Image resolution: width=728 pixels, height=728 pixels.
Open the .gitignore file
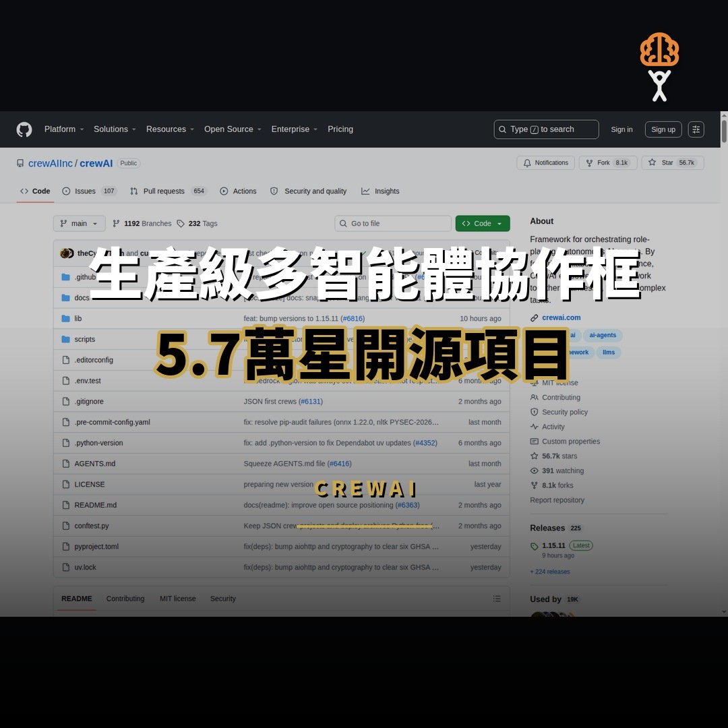(89, 402)
